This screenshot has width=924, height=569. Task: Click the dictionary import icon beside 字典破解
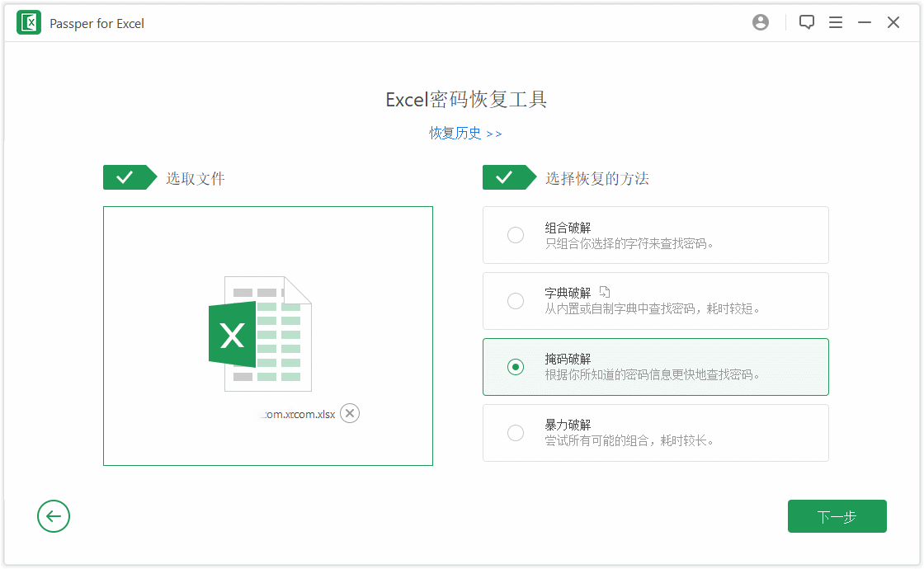click(605, 292)
